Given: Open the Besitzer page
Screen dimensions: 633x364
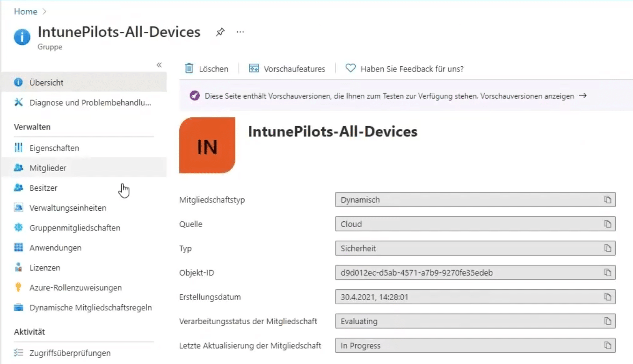Looking at the screenshot, I should tap(83, 188).
